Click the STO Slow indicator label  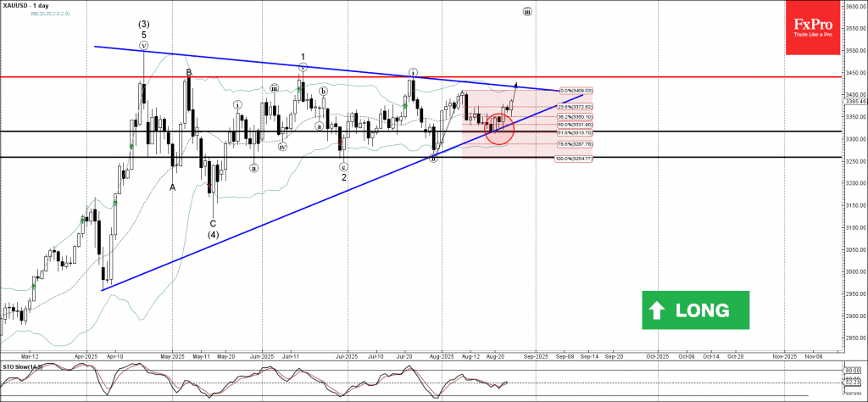21,366
